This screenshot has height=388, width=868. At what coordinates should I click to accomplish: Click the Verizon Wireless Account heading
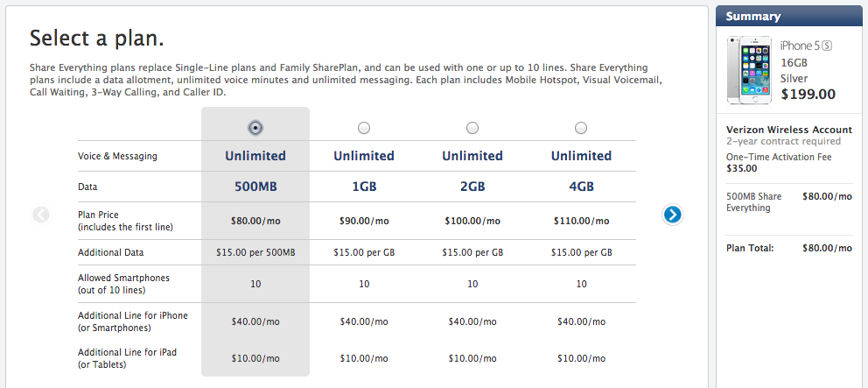[788, 130]
